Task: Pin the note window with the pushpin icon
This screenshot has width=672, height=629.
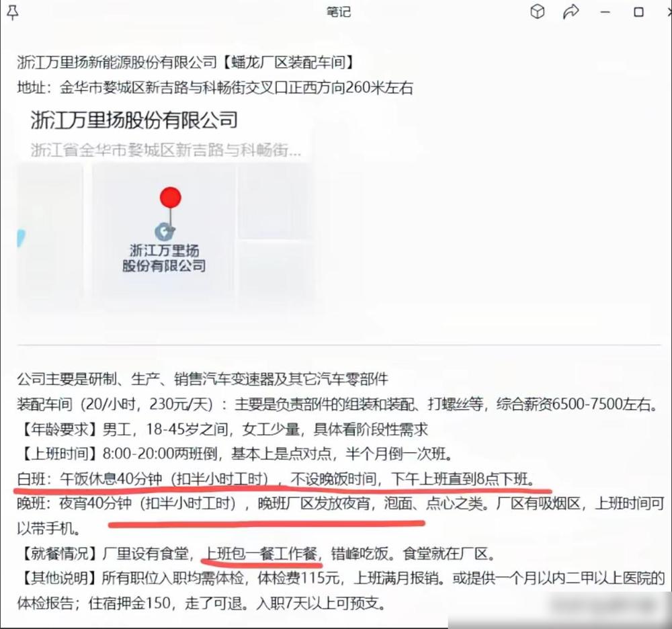Action: pyautogui.click(x=12, y=12)
